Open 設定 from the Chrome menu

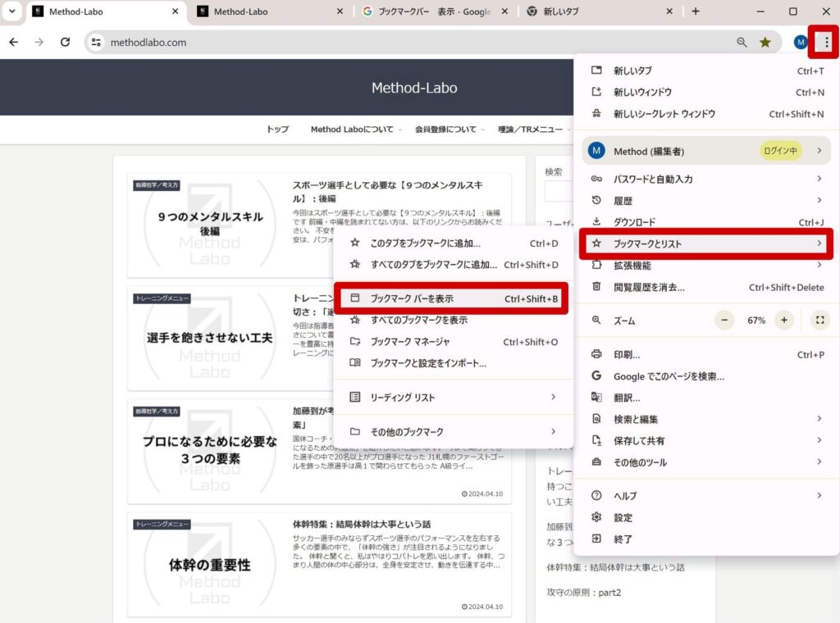click(x=706, y=517)
